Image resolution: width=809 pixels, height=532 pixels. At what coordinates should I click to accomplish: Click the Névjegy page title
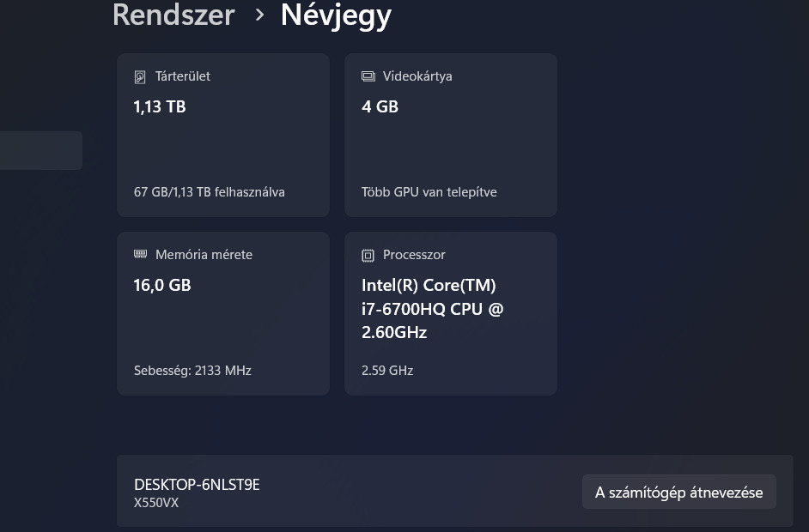click(336, 15)
